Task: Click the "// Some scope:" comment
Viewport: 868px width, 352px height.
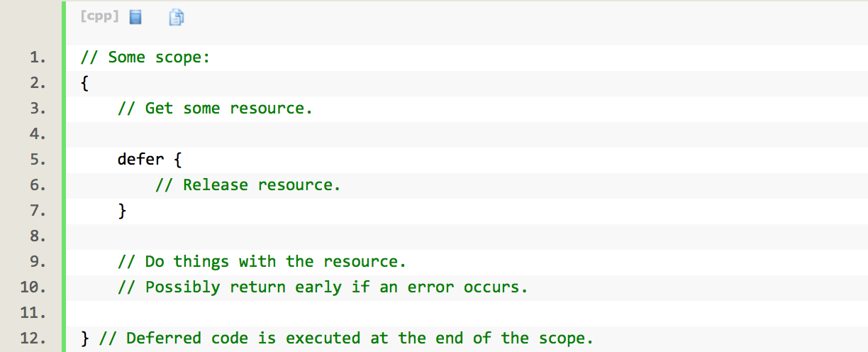Action: 146,57
